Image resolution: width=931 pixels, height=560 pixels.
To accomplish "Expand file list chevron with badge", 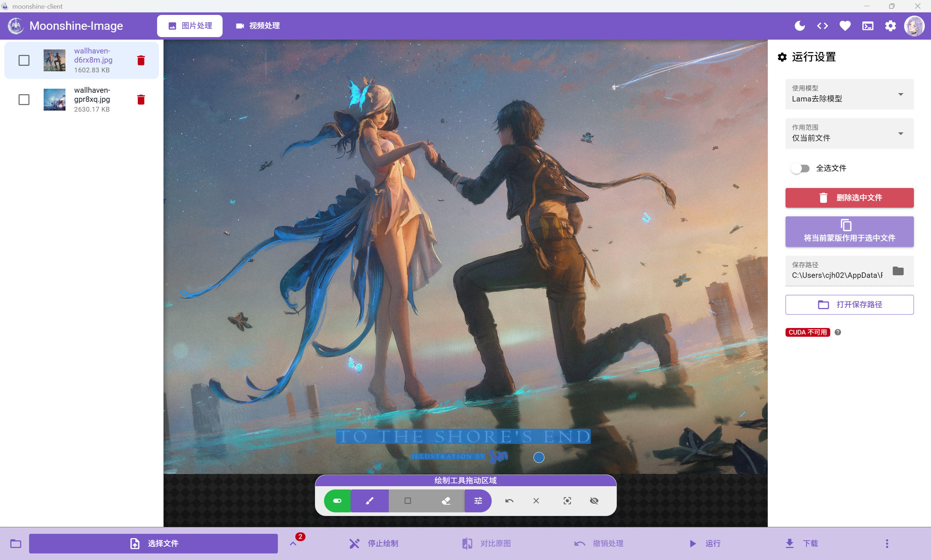I will tap(293, 543).
